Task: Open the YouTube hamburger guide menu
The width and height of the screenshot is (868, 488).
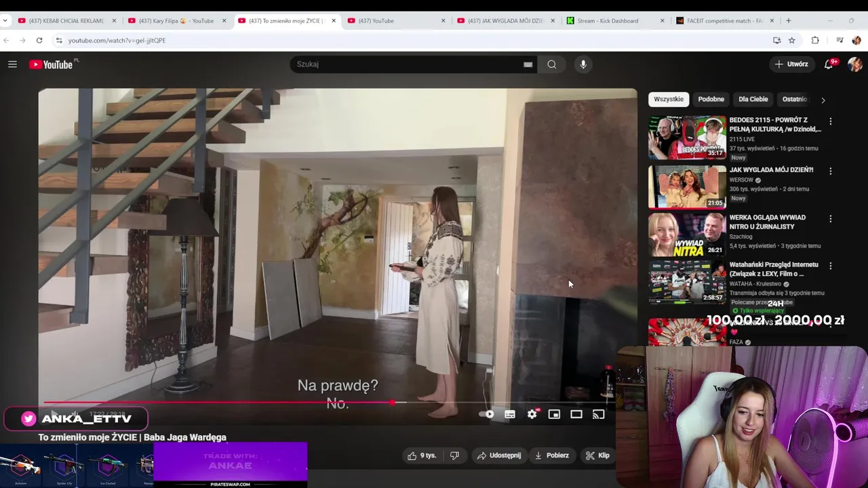Action: (12, 64)
